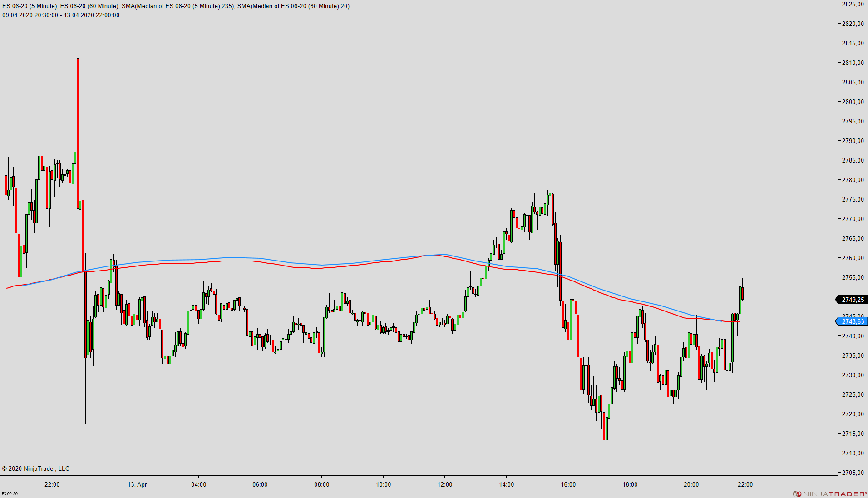Click the 12:00 time axis label
The height and width of the screenshot is (498, 868).
pyautogui.click(x=445, y=484)
